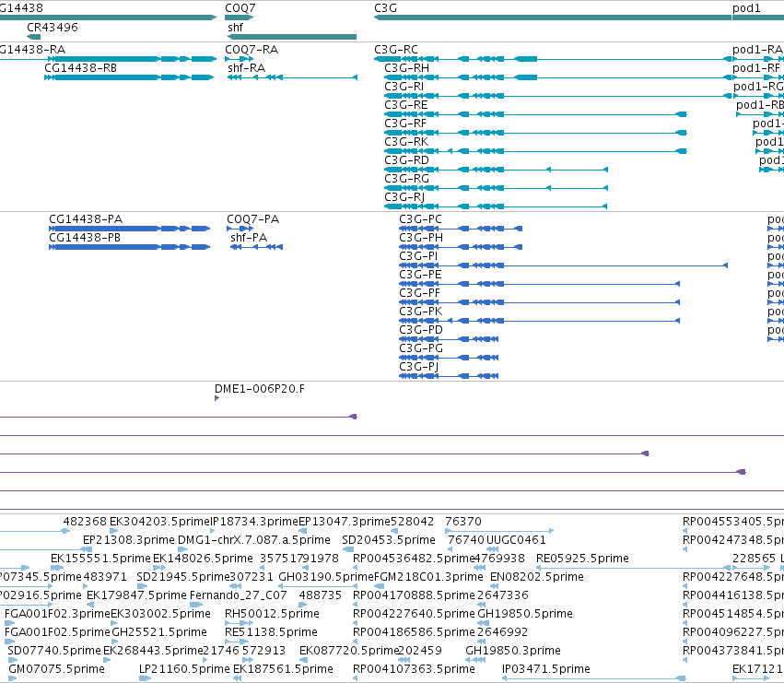This screenshot has width=784, height=683.
Task: Click EST label EP21308.3prime
Action: coord(129,540)
